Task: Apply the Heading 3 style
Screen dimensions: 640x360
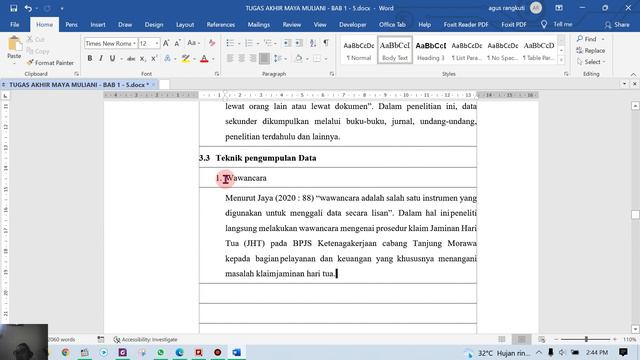Action: (x=431, y=51)
